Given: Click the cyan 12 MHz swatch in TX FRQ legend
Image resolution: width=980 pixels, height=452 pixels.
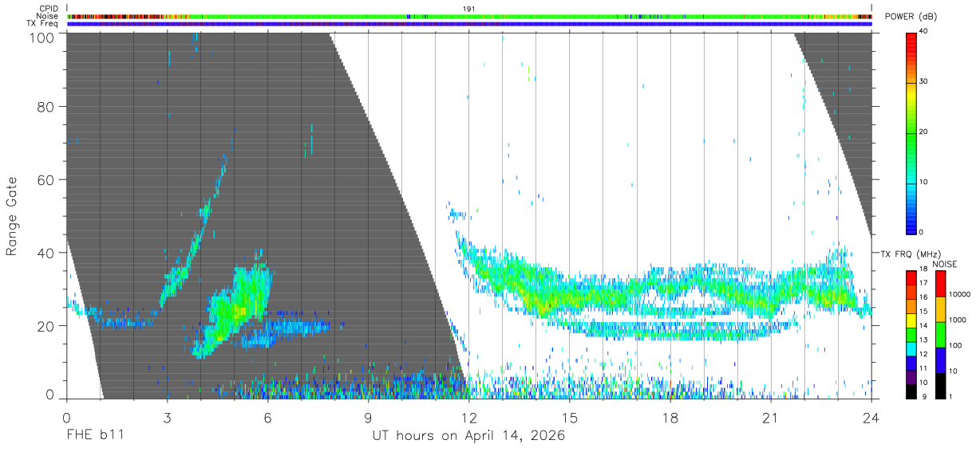Looking at the screenshot, I should pyautogui.click(x=911, y=349).
